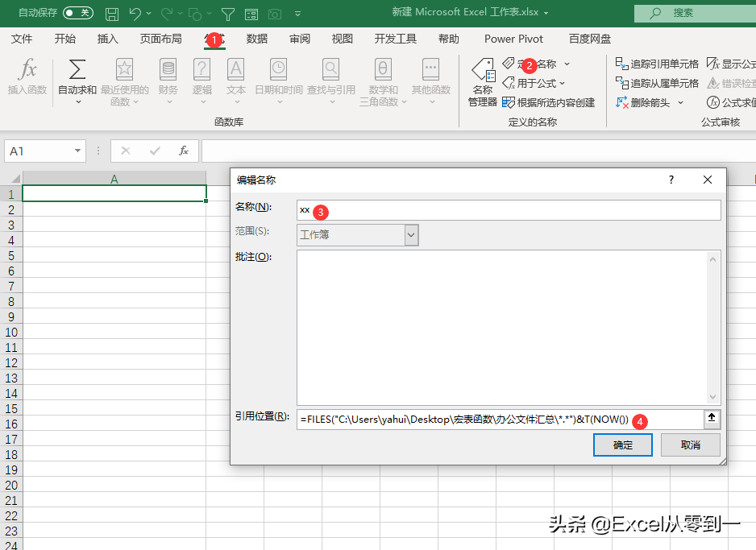Open the 财务 functions icon
Screen dimensions: 756x550
[x=168, y=69]
